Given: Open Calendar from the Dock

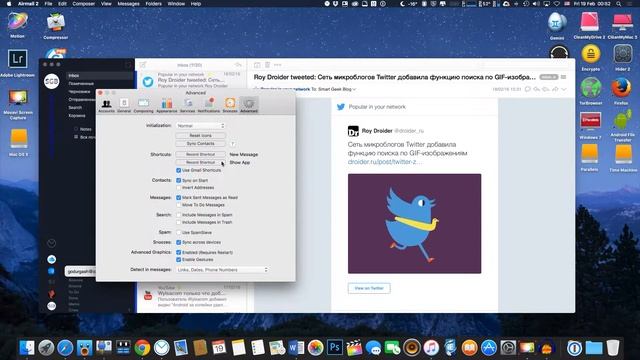Looking at the screenshot, I should click(219, 347).
